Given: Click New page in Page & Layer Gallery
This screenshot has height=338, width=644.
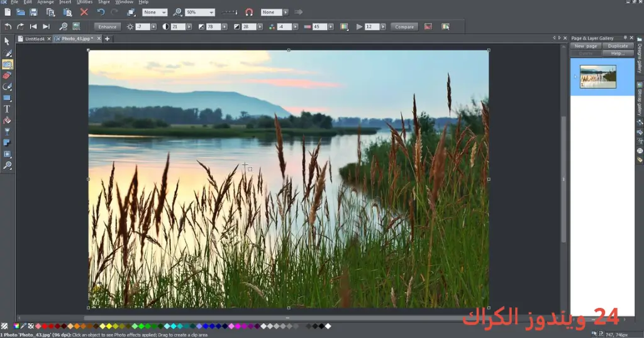Looking at the screenshot, I should [x=586, y=46].
